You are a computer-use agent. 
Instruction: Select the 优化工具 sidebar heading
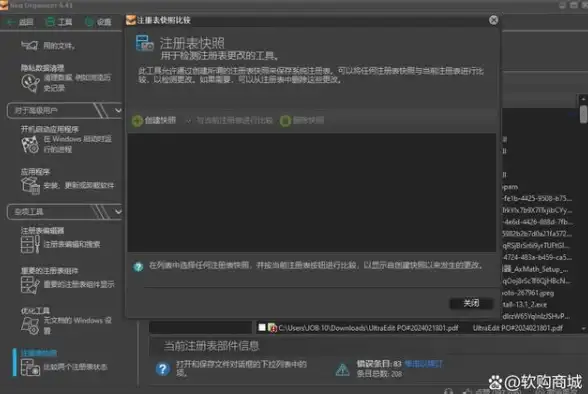point(35,310)
